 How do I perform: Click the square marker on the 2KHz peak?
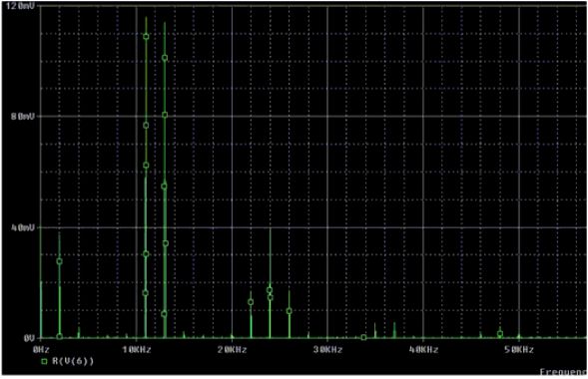click(x=59, y=261)
